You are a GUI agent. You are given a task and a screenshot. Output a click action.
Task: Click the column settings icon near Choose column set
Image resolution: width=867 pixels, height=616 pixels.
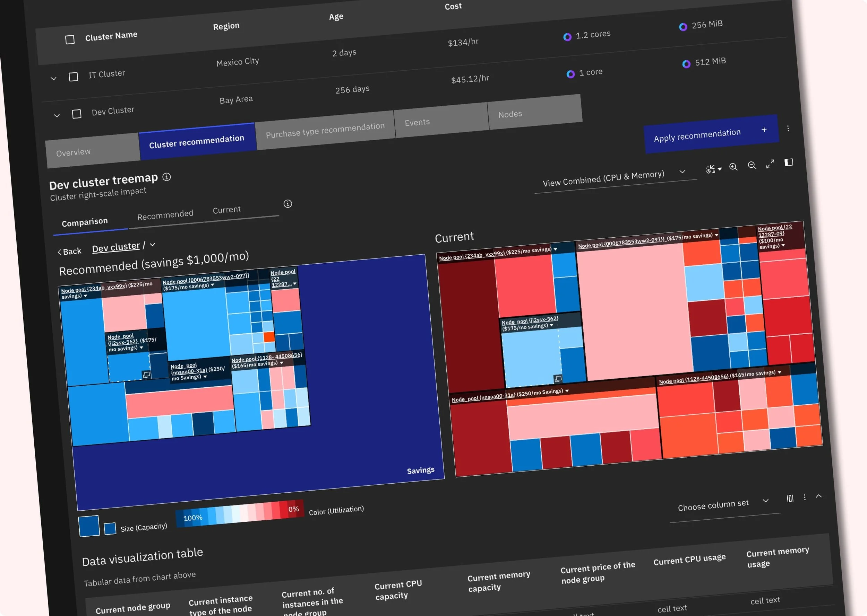coord(790,499)
